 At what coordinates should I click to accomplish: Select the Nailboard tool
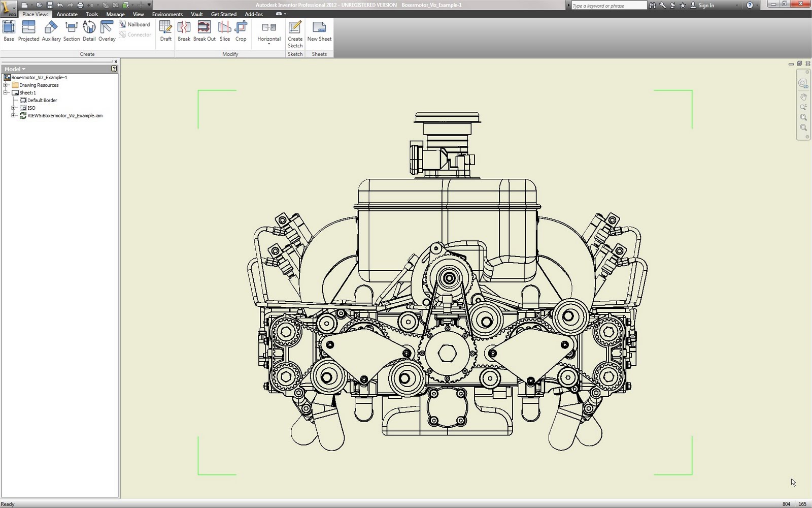point(135,24)
